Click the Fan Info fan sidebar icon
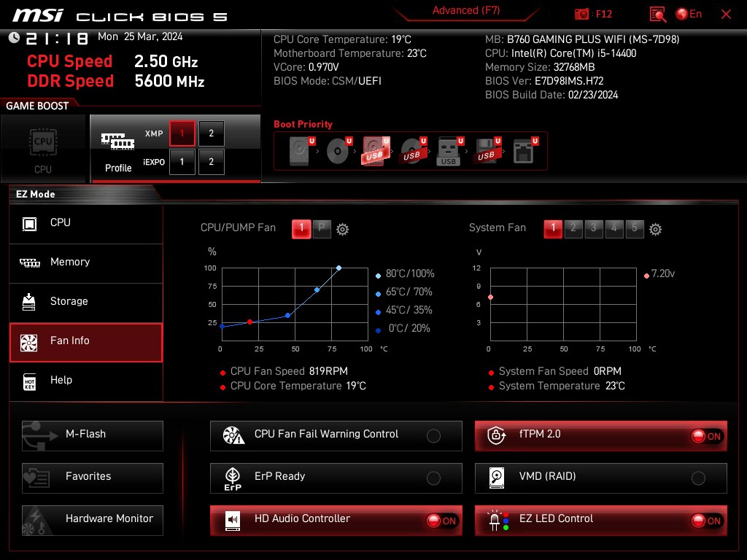747x560 pixels. tap(28, 343)
